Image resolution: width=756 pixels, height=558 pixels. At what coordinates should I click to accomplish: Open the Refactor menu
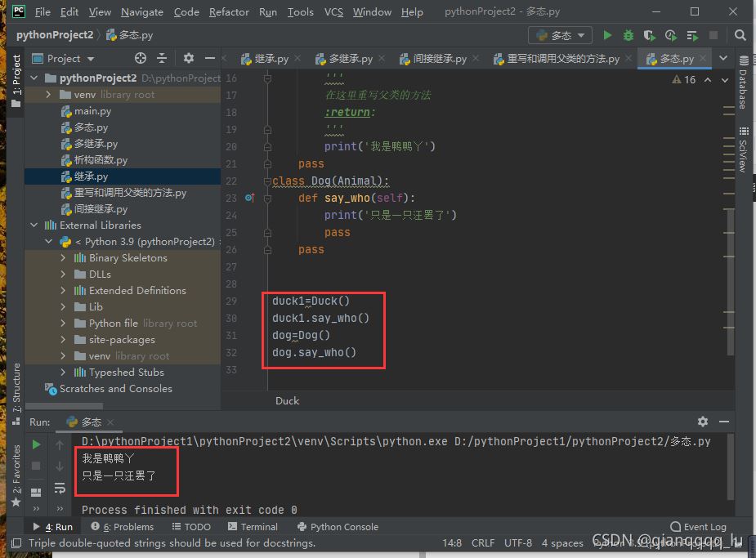[229, 12]
